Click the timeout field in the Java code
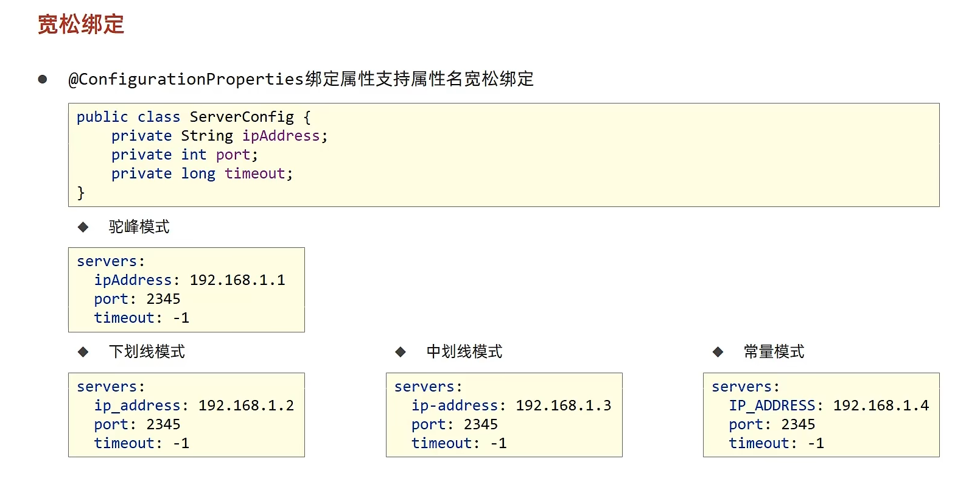Viewport: 980px width, 481px height. [x=255, y=174]
